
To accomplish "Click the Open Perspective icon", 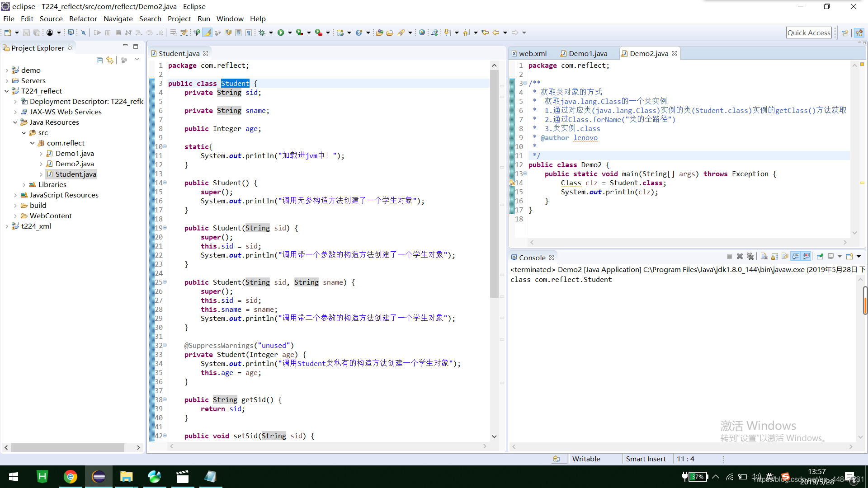I will [x=844, y=33].
